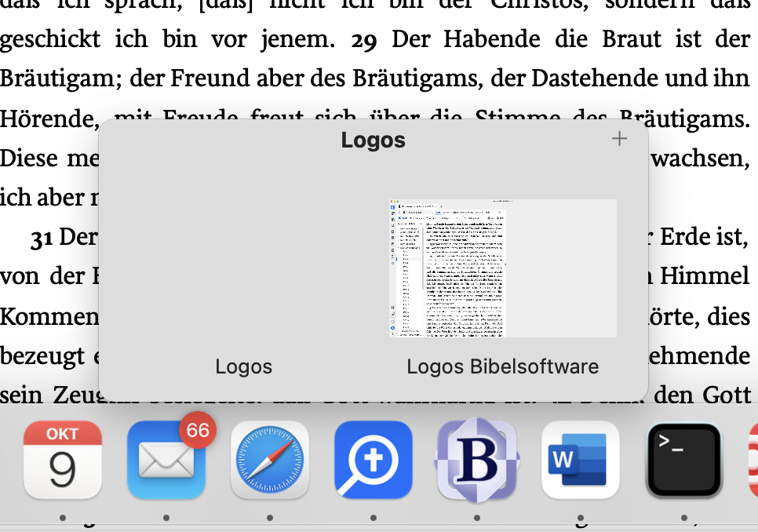Click the word geschickt in the text
This screenshot has width=758, height=532.
50,39
